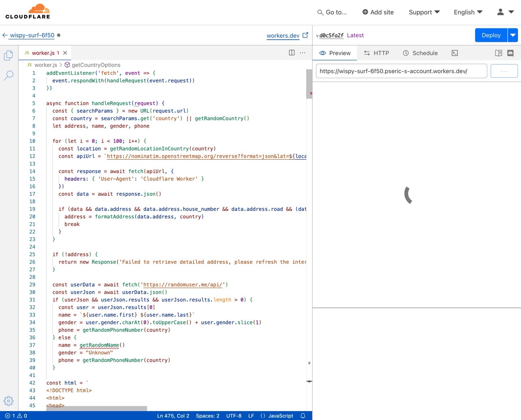This screenshot has width=521, height=420.
Task: Open the user account profile menu
Action: pyautogui.click(x=505, y=12)
